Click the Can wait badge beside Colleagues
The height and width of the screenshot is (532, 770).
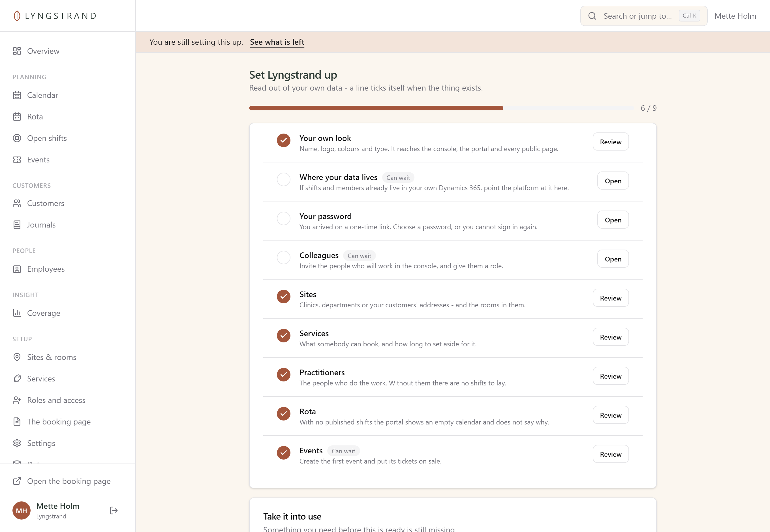coord(359,256)
